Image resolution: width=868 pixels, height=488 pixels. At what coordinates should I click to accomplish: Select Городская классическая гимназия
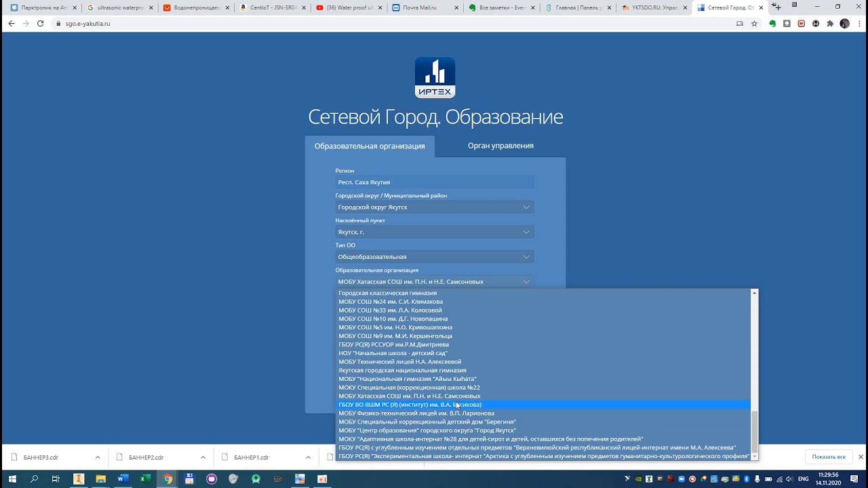tap(544, 293)
